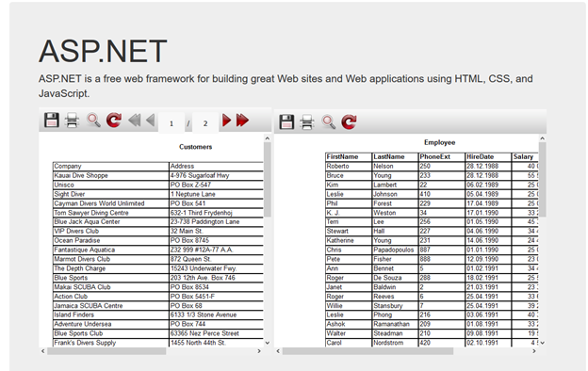588x371 pixels.
Task: Jump to last page of Customers report
Action: (242, 121)
